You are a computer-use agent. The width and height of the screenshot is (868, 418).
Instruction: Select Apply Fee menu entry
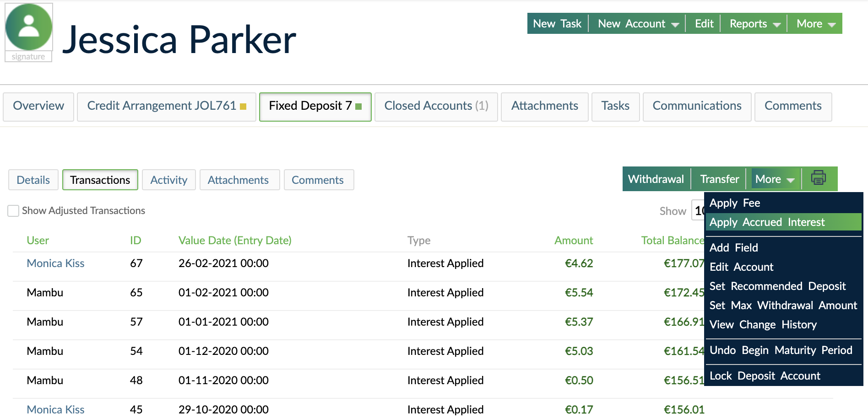click(734, 203)
